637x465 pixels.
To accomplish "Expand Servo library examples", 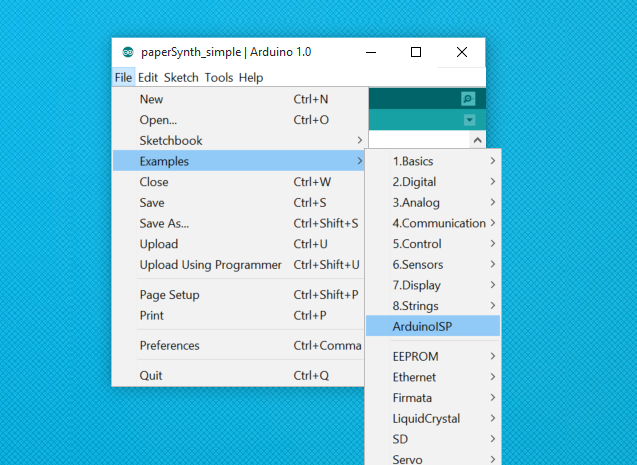I will tap(433, 459).
